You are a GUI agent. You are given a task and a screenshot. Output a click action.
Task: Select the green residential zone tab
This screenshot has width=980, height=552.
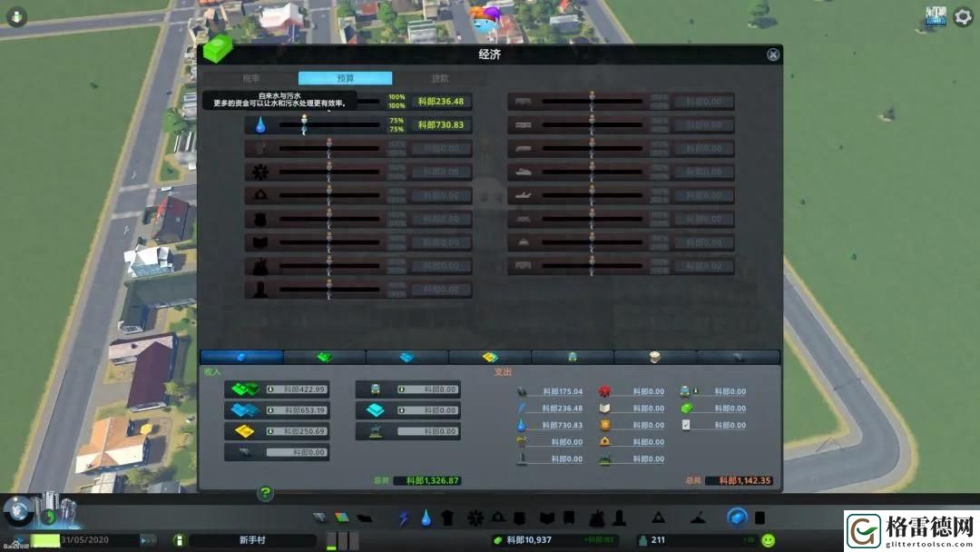pos(324,357)
